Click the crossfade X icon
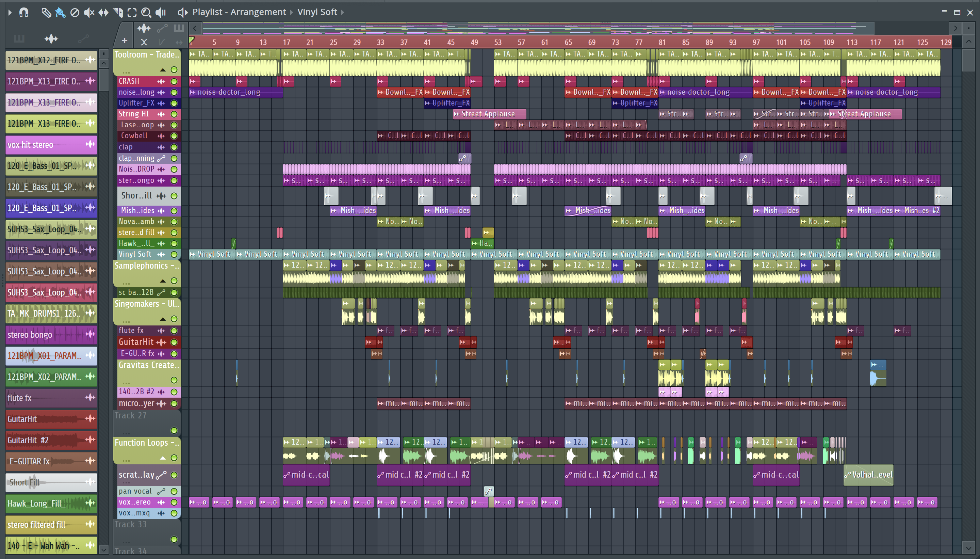The height and width of the screenshot is (559, 980). 144,42
